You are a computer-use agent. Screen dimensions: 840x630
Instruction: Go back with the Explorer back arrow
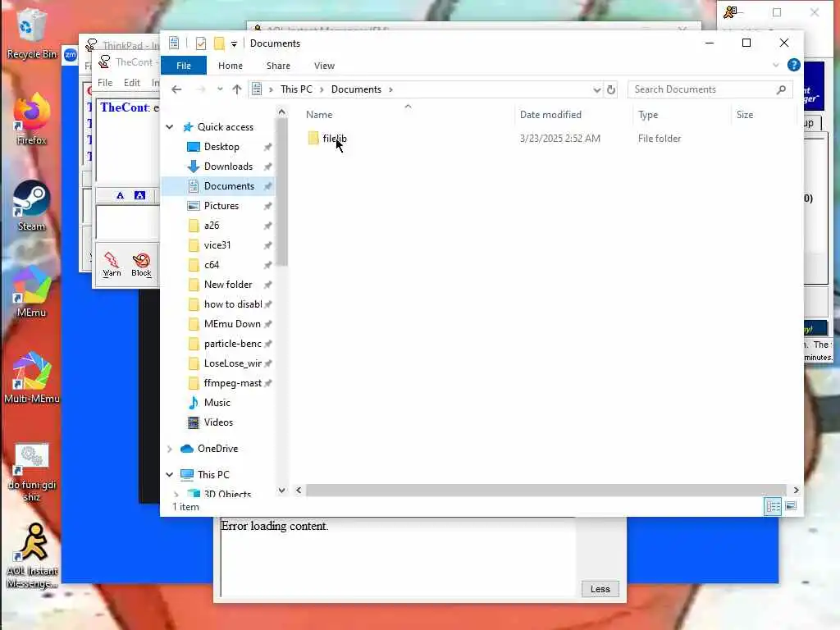[x=176, y=89]
